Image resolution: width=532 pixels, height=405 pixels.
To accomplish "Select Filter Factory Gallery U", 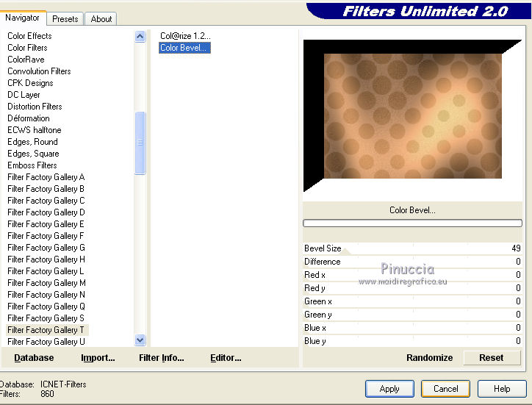I will pos(46,342).
